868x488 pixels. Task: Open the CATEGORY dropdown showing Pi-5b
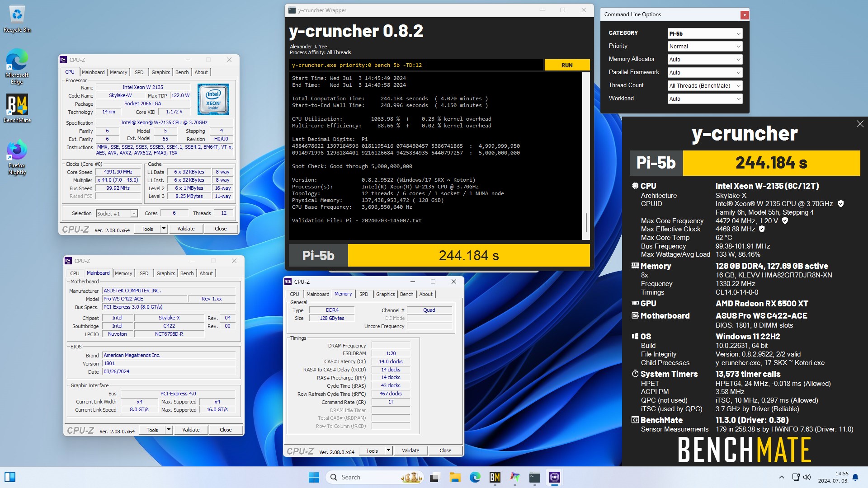coord(705,33)
